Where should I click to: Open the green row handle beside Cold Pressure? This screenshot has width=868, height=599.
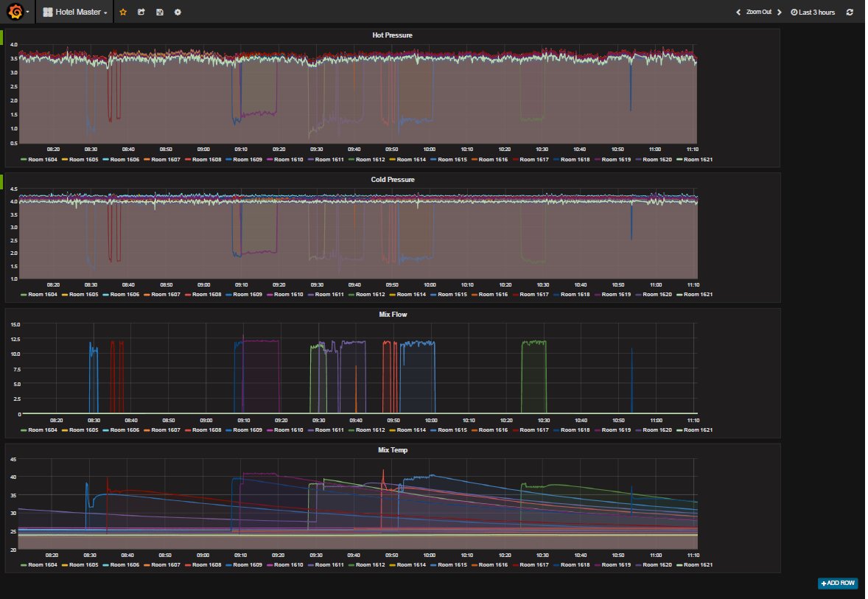1,181
